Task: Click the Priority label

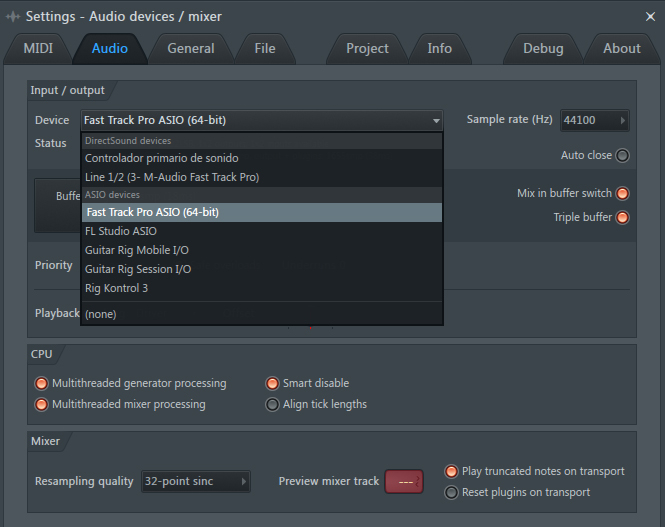Action: click(x=54, y=265)
